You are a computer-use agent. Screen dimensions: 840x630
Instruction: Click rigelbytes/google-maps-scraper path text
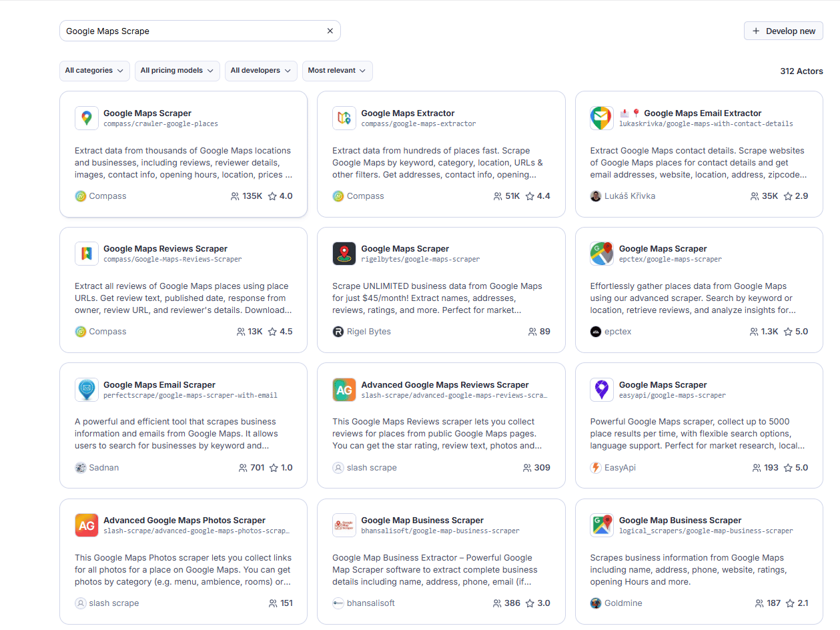421,260
